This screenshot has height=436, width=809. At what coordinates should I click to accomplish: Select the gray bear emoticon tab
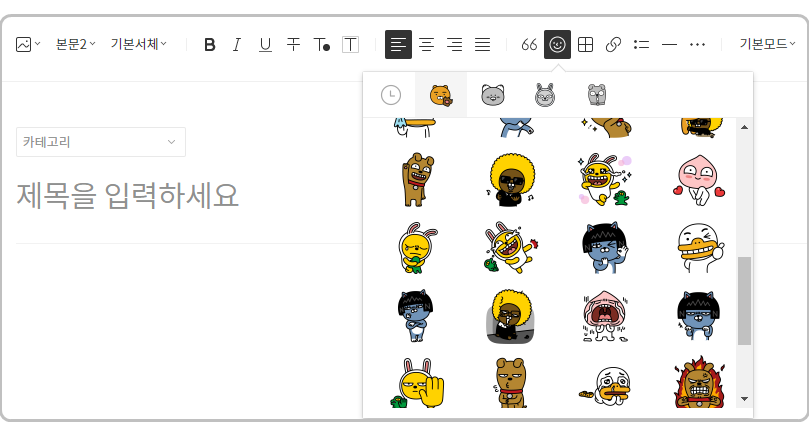click(x=597, y=95)
